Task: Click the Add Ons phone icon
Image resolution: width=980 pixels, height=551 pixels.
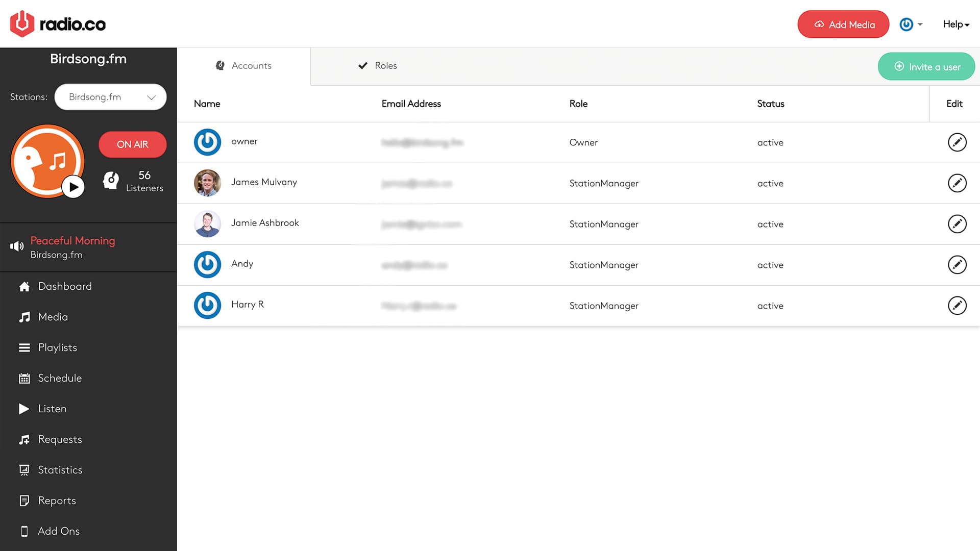Action: [24, 532]
